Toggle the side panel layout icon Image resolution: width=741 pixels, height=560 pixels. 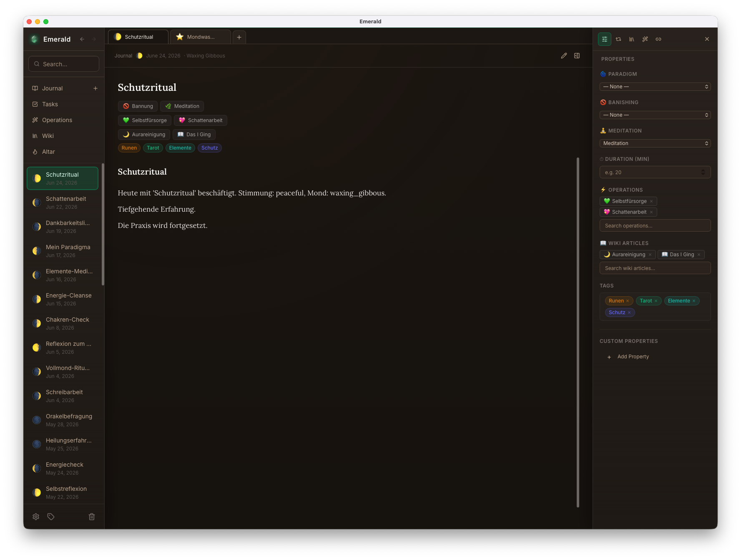click(577, 56)
